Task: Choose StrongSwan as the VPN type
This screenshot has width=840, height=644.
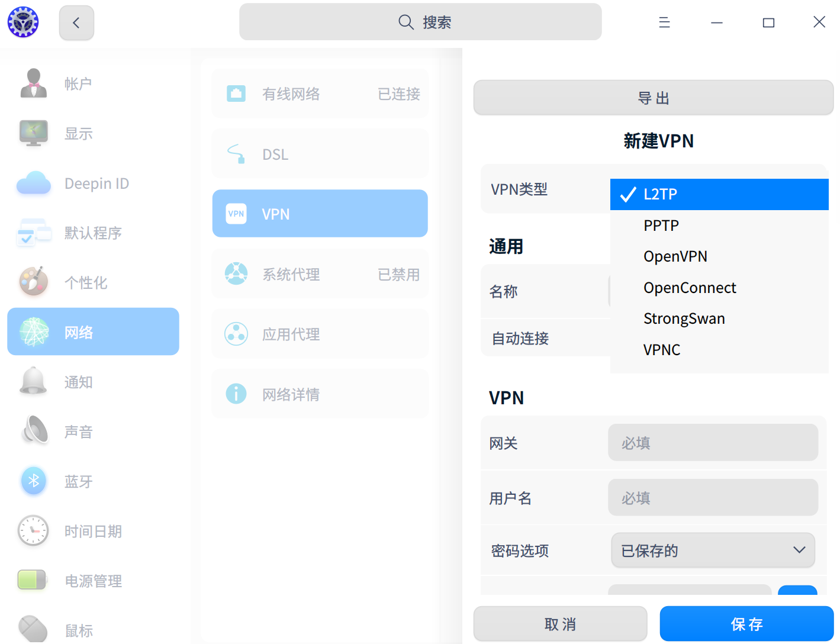Action: [719, 318]
